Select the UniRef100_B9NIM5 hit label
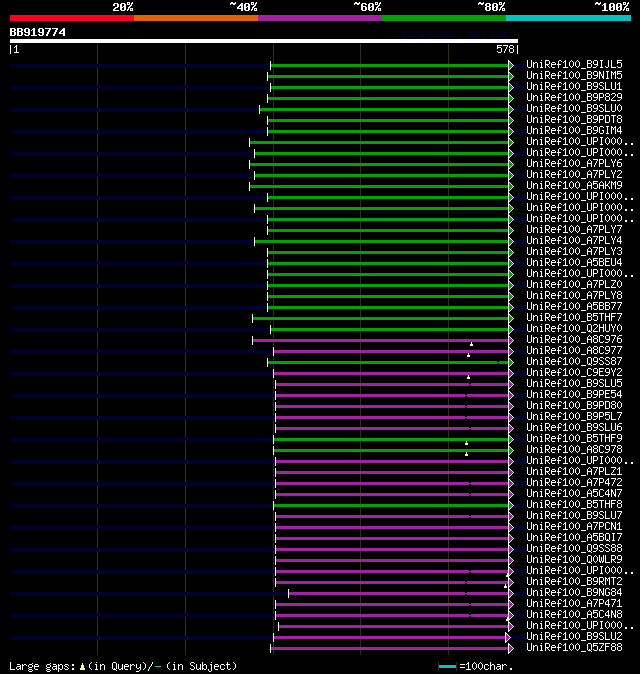 (x=574, y=76)
